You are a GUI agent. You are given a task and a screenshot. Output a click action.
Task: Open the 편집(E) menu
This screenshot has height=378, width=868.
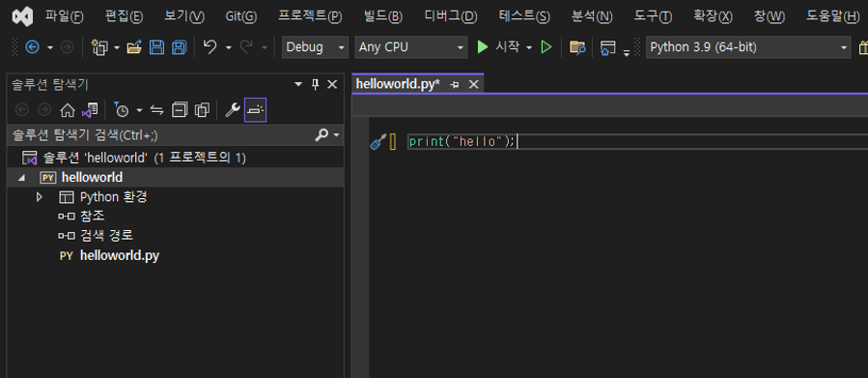(124, 16)
